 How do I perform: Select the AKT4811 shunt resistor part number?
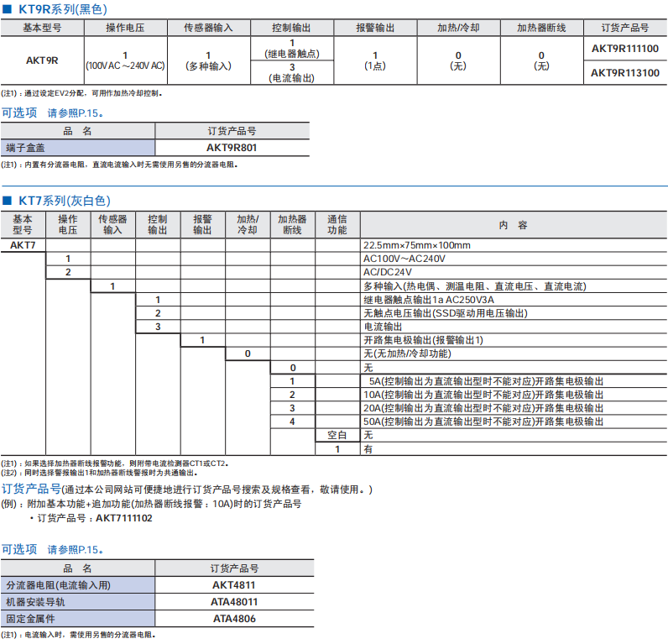[x=234, y=584]
